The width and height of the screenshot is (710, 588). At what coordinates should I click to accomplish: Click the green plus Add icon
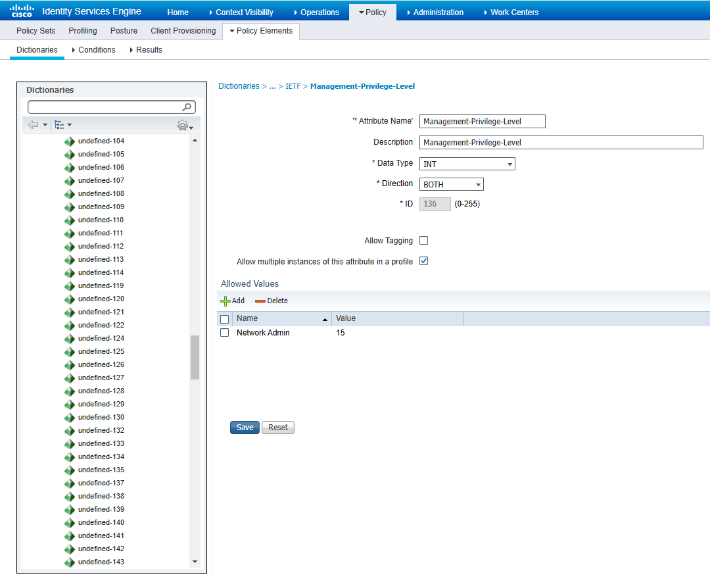click(225, 301)
